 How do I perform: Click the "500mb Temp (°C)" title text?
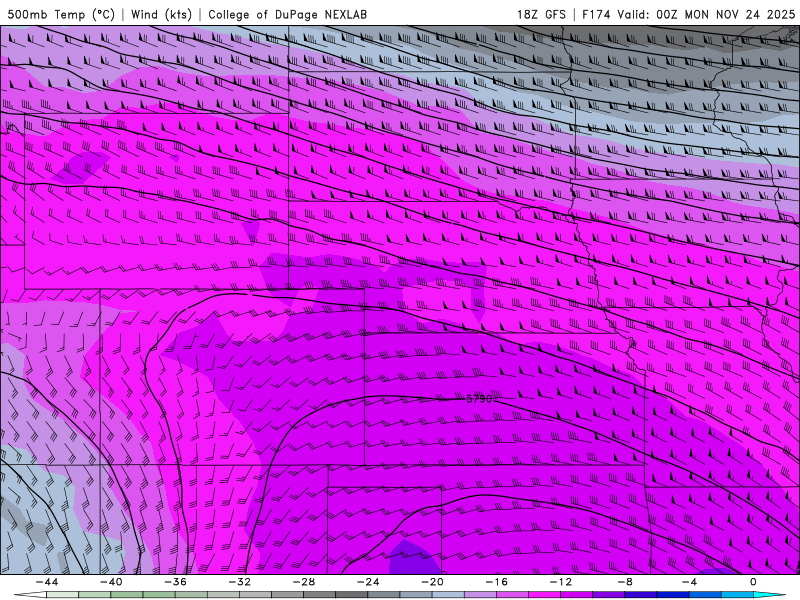pyautogui.click(x=61, y=14)
